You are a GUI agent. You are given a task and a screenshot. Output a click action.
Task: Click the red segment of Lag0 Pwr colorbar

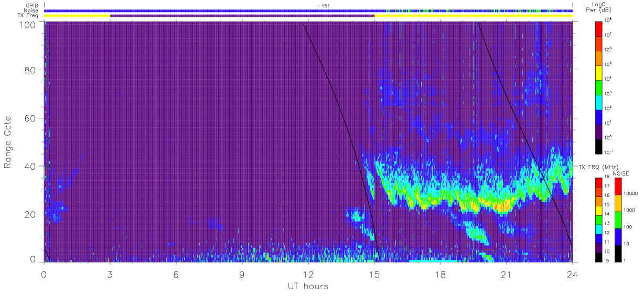click(600, 28)
